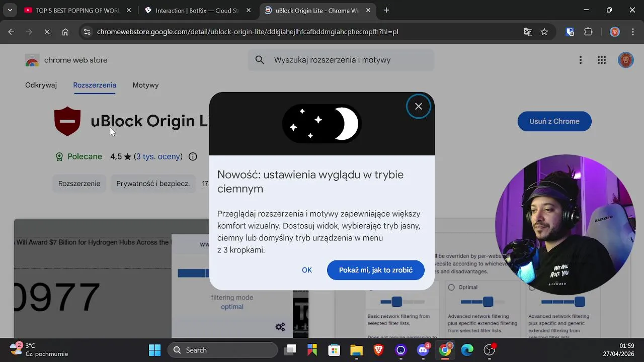
Task: Click the gears icon in preview screenshot
Action: (280, 327)
